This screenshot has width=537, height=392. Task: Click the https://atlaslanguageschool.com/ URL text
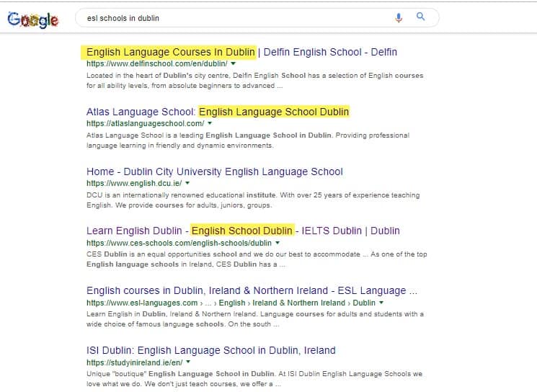click(145, 124)
